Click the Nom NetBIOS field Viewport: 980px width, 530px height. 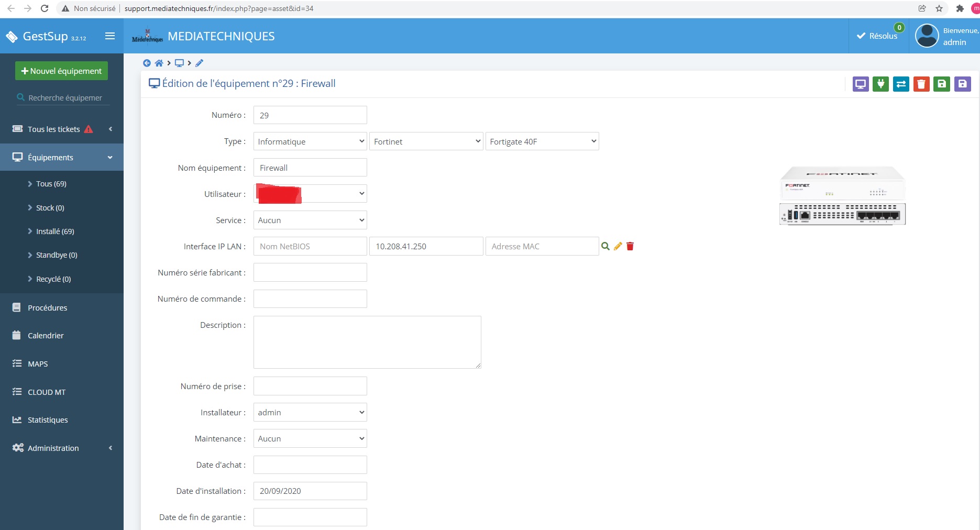coord(310,246)
